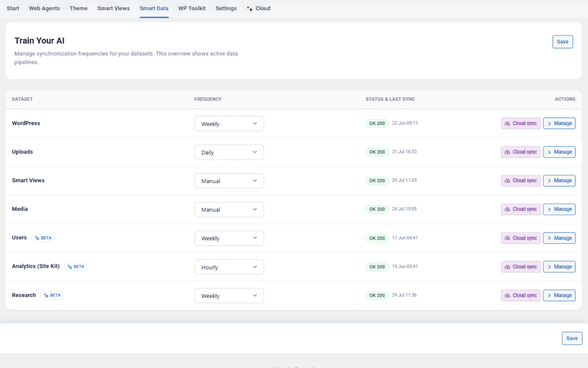This screenshot has height=368, width=588.
Task: Click the arrow icon in Analytics Manage button
Action: tap(549, 267)
